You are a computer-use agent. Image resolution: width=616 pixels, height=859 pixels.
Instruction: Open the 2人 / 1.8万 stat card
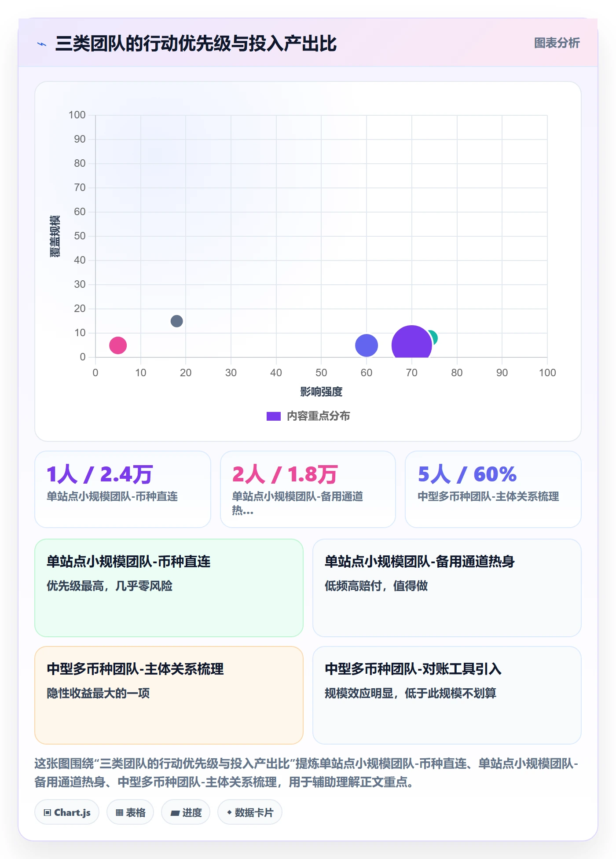coord(308,489)
